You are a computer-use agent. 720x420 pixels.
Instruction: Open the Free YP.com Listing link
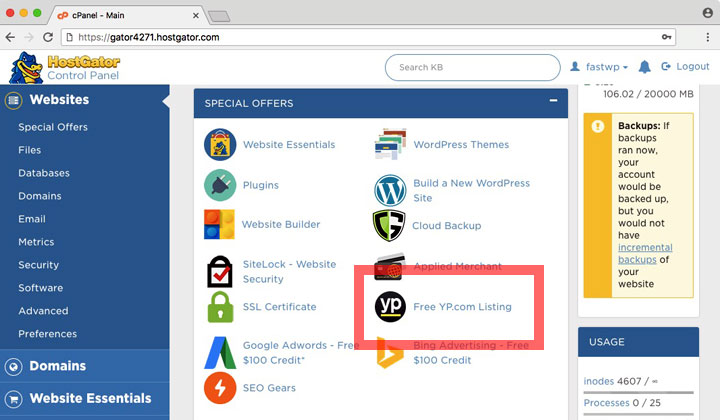(x=462, y=307)
